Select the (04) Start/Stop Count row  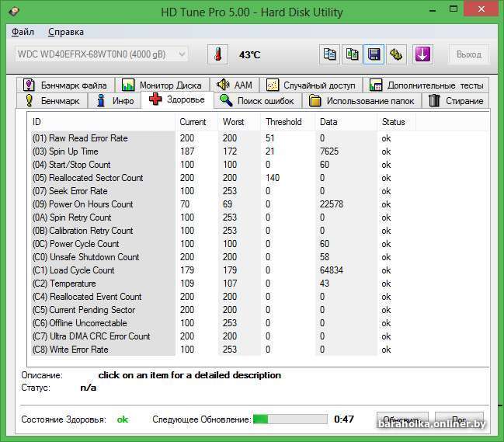coord(223,165)
